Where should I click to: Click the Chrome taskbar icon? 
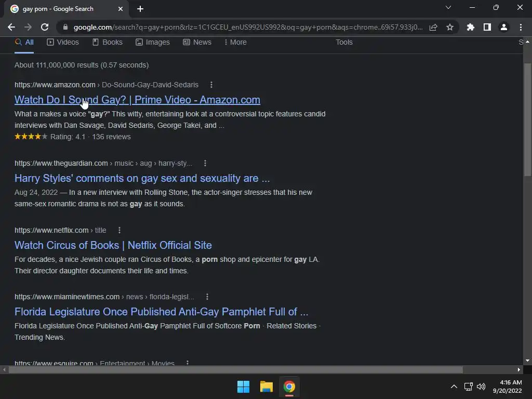[289, 387]
